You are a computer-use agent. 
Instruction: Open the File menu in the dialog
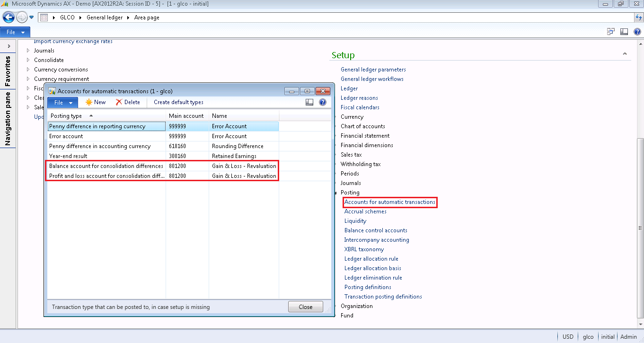[x=62, y=102]
